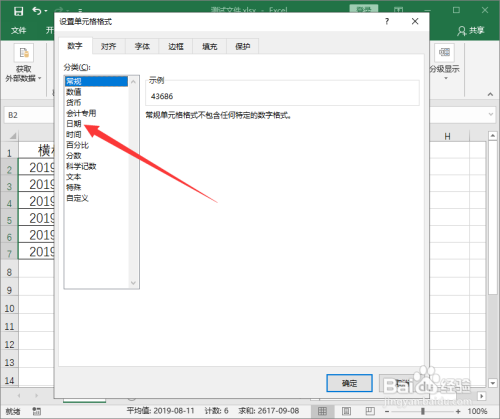This screenshot has width=500, height=419.
Task: Switch to Page Layout view icon
Action: pos(346,411)
